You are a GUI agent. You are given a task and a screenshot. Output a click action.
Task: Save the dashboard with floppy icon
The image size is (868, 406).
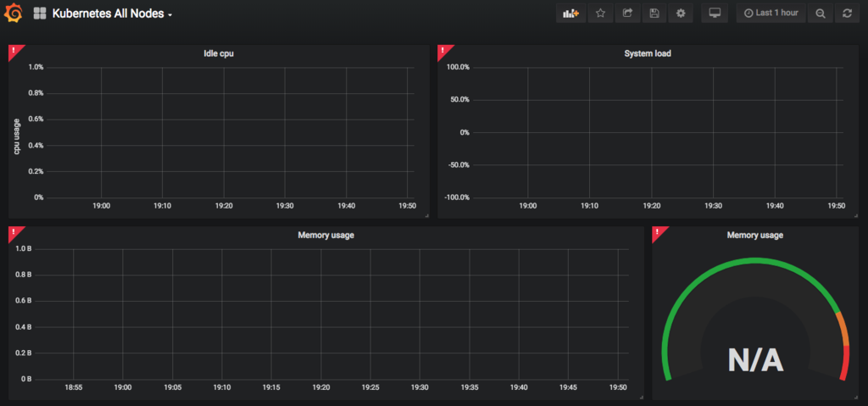[x=654, y=14]
